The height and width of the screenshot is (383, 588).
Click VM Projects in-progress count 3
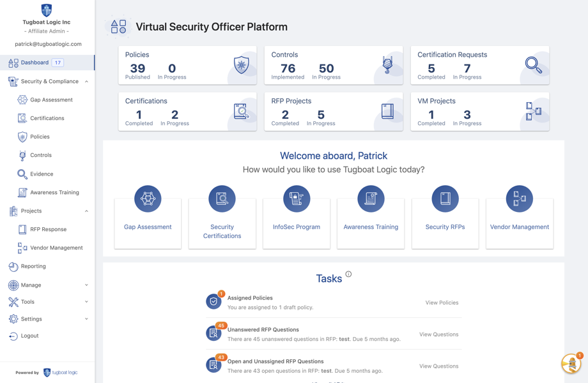(x=467, y=114)
